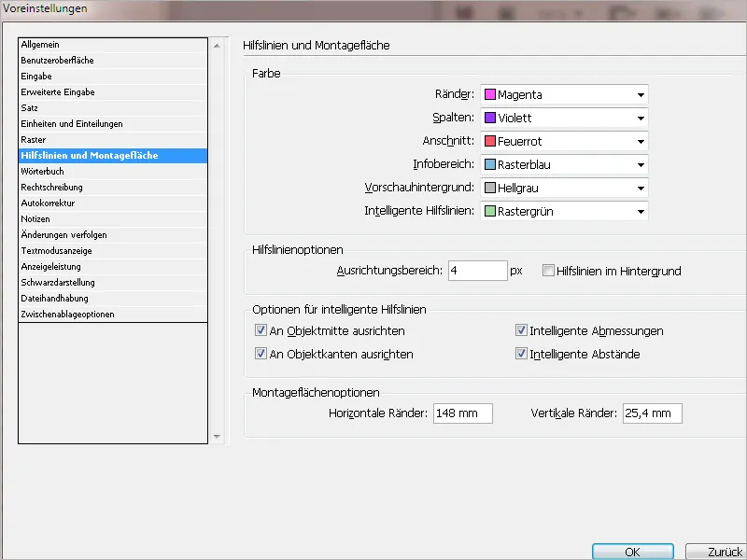Image resolution: width=747 pixels, height=560 pixels.
Task: Click the Zurück button
Action: tap(716, 552)
